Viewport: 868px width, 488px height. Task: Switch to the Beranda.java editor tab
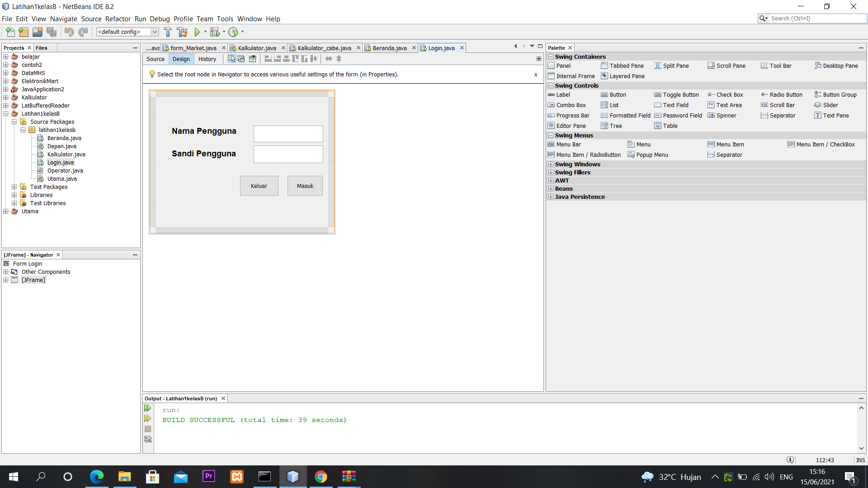(x=390, y=47)
